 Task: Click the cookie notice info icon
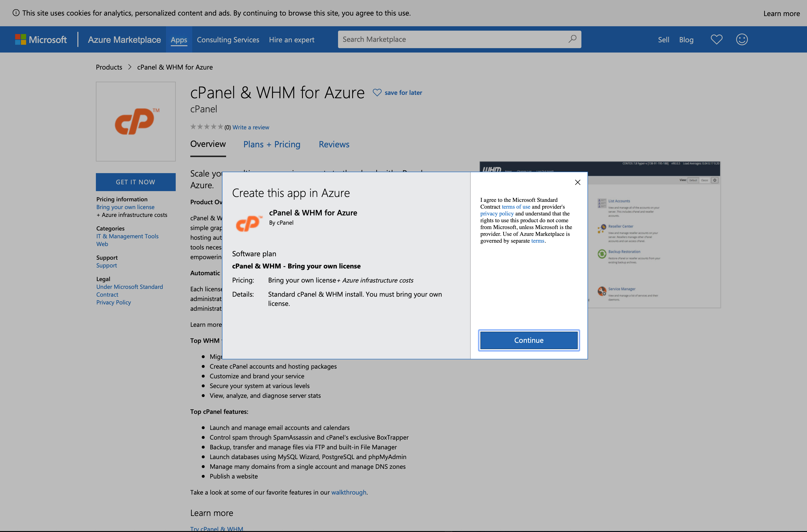[x=16, y=13]
